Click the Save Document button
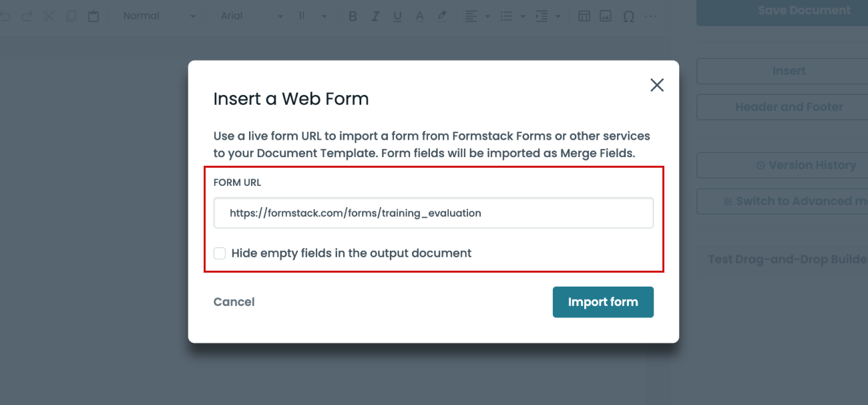 [781, 11]
